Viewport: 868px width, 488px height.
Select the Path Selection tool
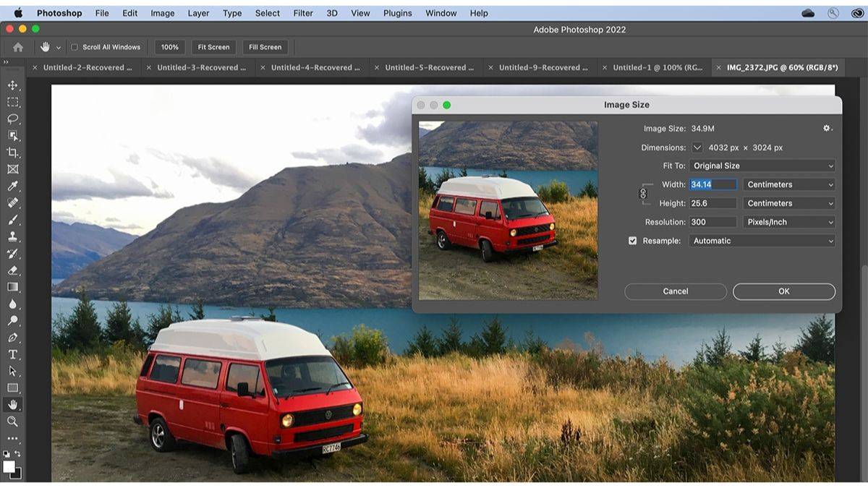[x=13, y=371]
